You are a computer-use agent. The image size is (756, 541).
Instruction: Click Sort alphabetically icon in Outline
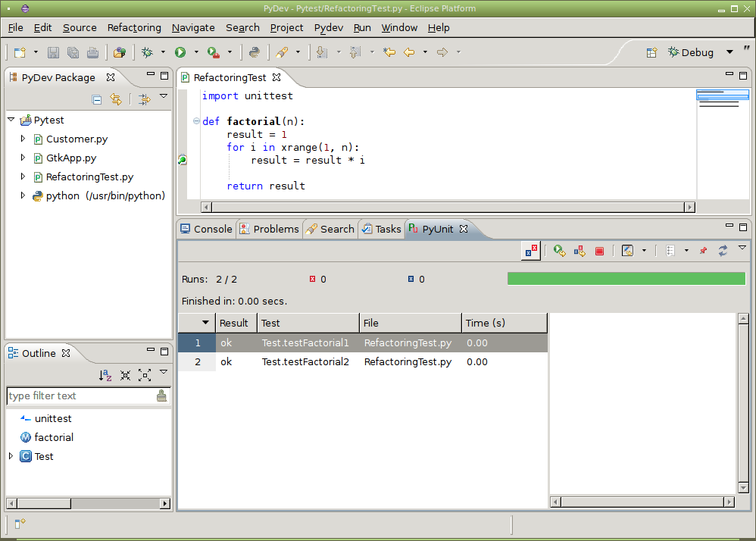[x=105, y=375]
